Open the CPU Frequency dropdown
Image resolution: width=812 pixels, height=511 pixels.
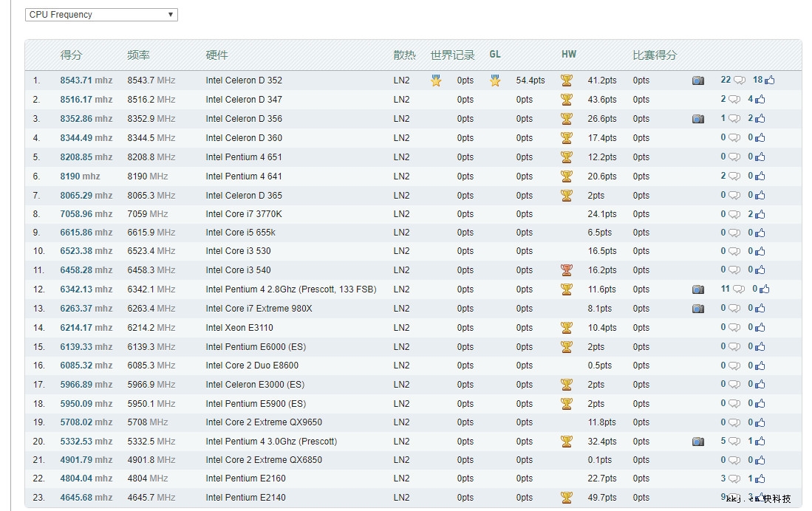[x=101, y=15]
